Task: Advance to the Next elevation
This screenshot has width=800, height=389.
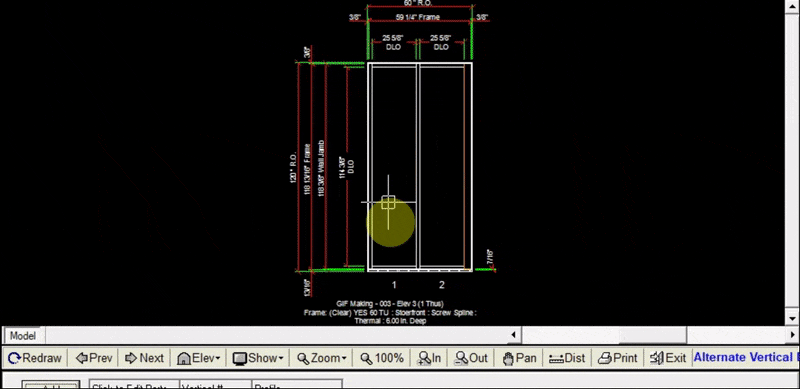Action: point(144,358)
